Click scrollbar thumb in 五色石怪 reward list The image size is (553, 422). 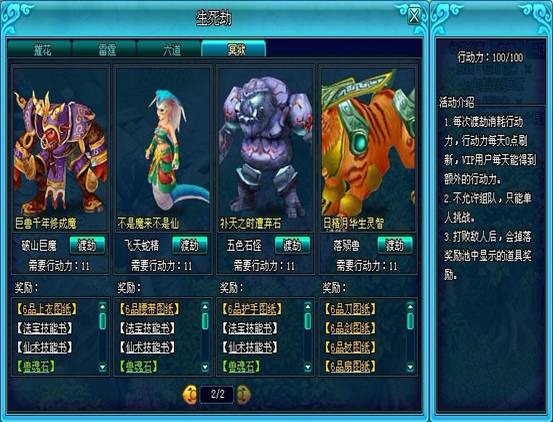308,321
